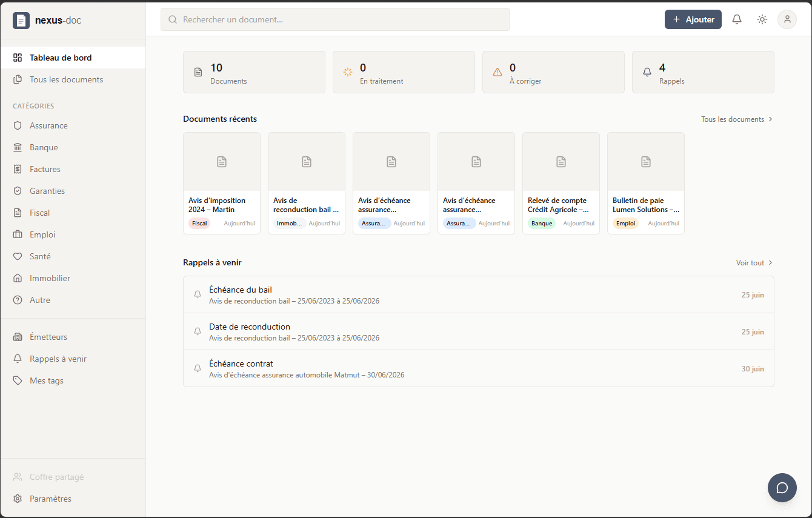Open the notifications bell in top bar

click(x=737, y=19)
